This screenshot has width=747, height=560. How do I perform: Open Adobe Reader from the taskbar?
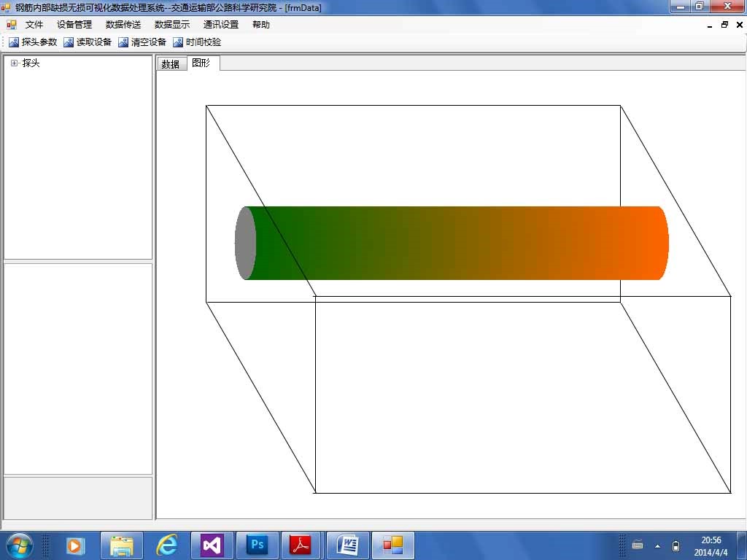(x=301, y=545)
